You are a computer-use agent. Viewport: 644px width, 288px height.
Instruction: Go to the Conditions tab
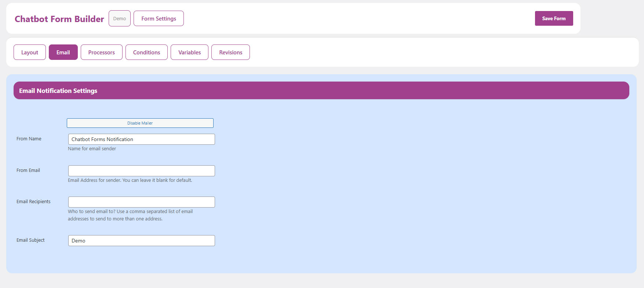point(146,52)
